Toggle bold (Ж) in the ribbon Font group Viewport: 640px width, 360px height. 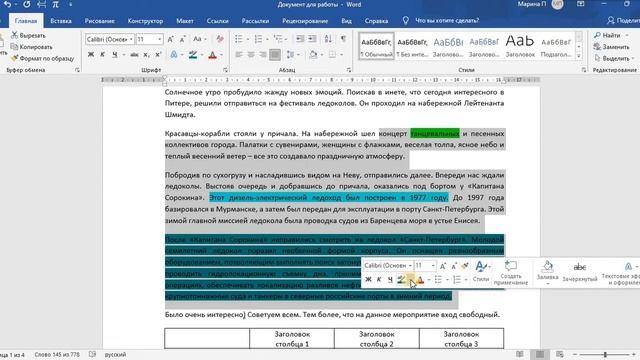tap(91, 54)
